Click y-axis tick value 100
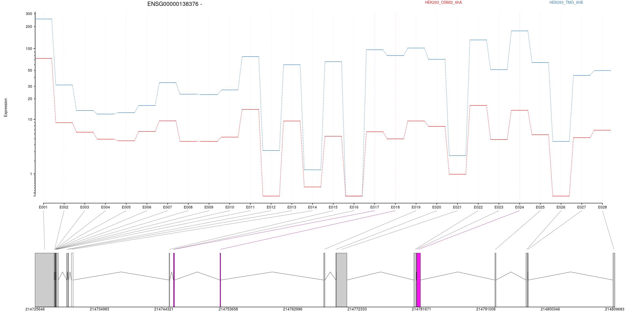Screen dimensions: 644x322 tap(29, 49)
